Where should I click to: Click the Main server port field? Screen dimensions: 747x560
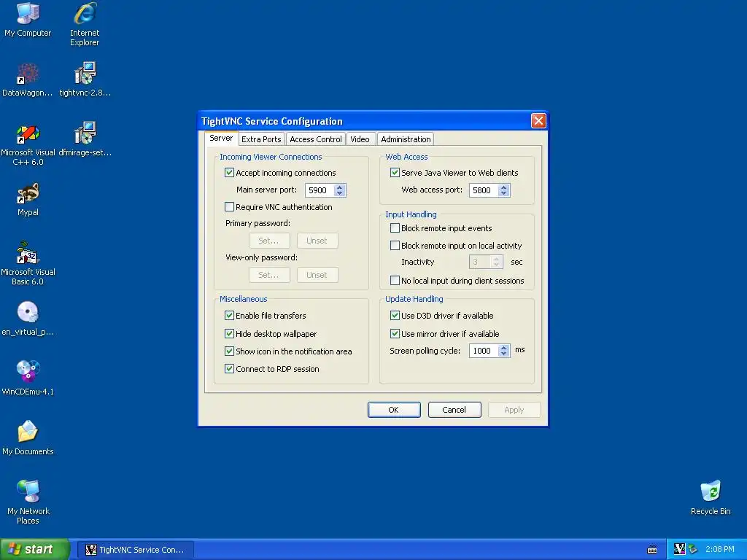point(320,190)
